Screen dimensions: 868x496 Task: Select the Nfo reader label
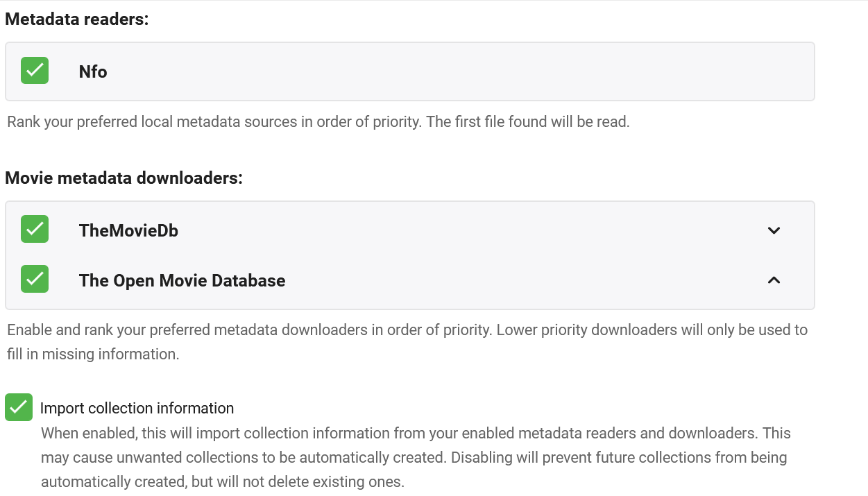93,71
